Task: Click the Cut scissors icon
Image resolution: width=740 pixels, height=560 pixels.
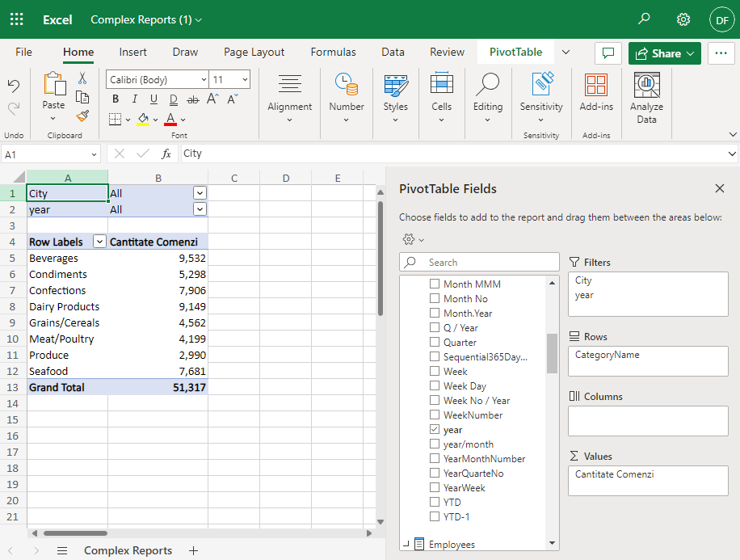Action: point(82,78)
